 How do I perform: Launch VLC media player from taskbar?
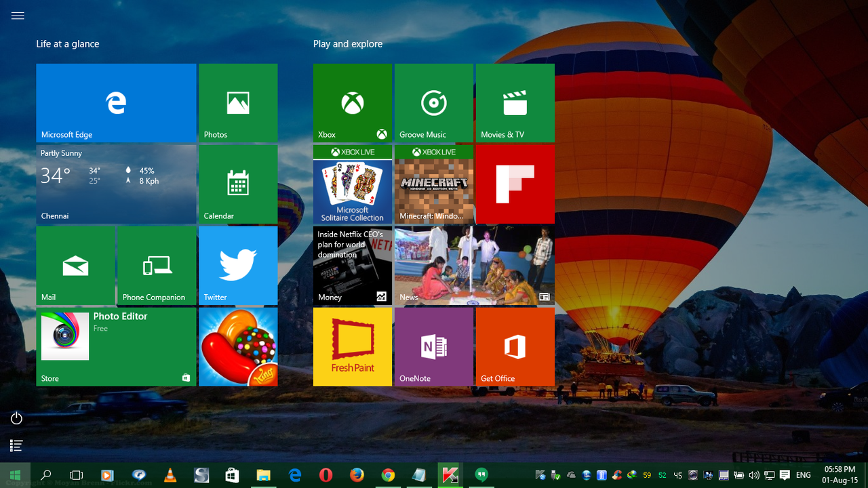point(170,476)
